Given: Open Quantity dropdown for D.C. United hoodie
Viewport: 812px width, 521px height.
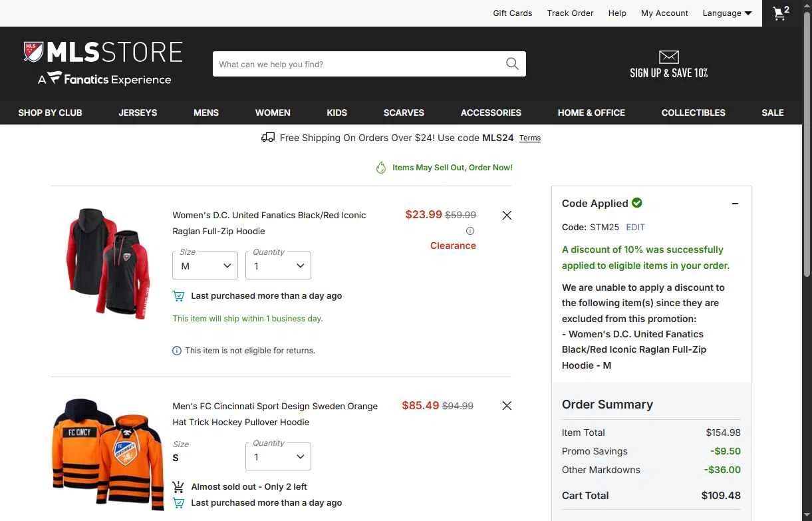Looking at the screenshot, I should pyautogui.click(x=278, y=265).
